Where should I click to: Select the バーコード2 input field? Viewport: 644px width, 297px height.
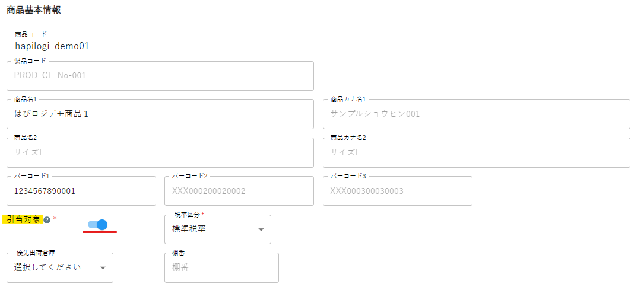239,191
